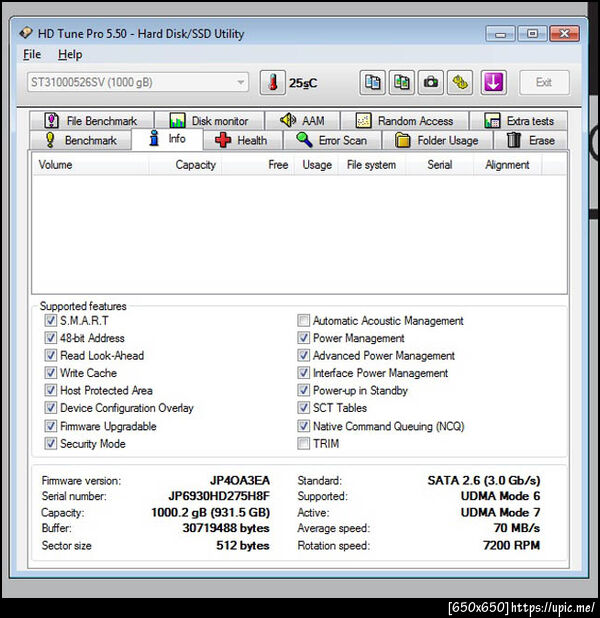The image size is (600, 618).
Task: Close the HD Tune Pro window
Action: point(565,34)
